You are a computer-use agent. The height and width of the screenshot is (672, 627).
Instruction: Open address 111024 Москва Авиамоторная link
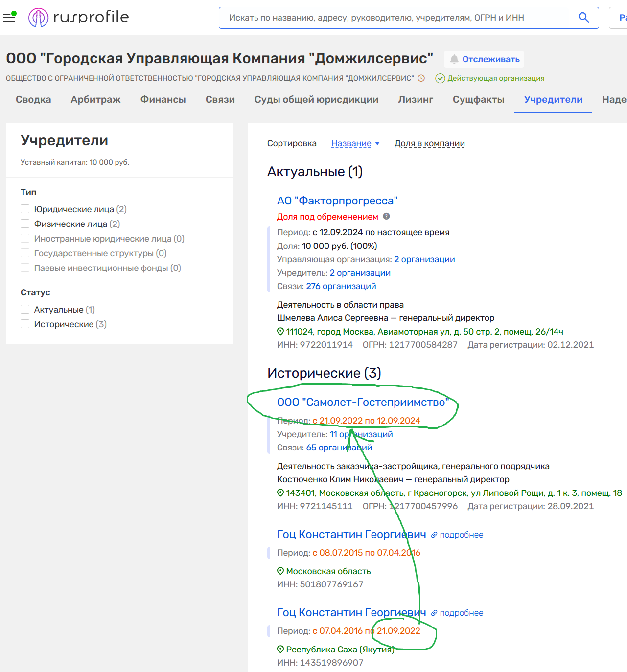click(x=425, y=332)
